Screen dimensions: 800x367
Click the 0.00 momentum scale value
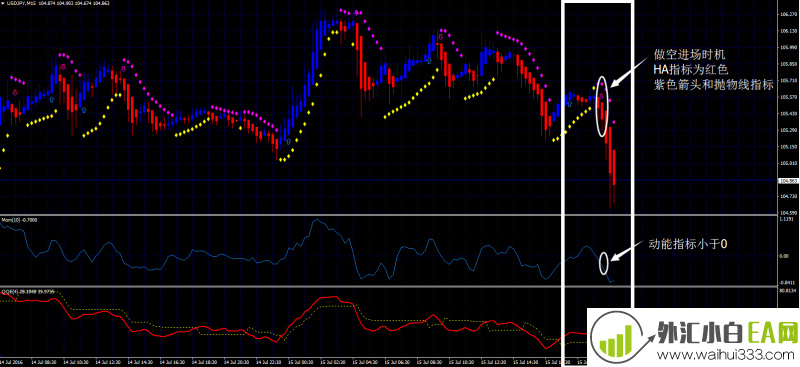coord(784,255)
